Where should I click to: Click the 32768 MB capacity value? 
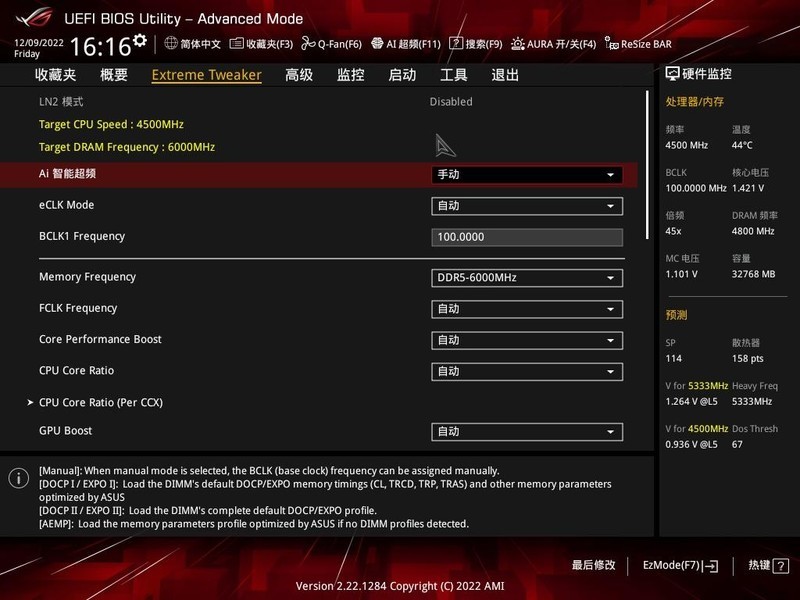tap(753, 274)
